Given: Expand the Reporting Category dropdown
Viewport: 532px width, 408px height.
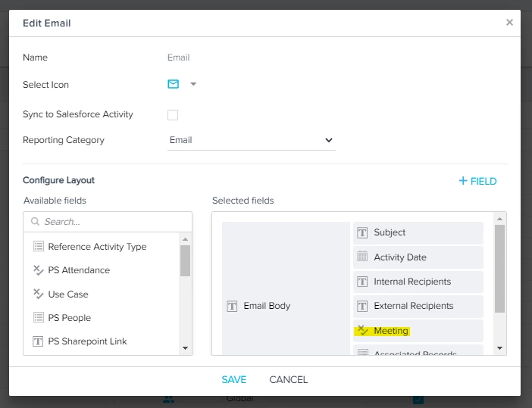Looking at the screenshot, I should point(251,140).
